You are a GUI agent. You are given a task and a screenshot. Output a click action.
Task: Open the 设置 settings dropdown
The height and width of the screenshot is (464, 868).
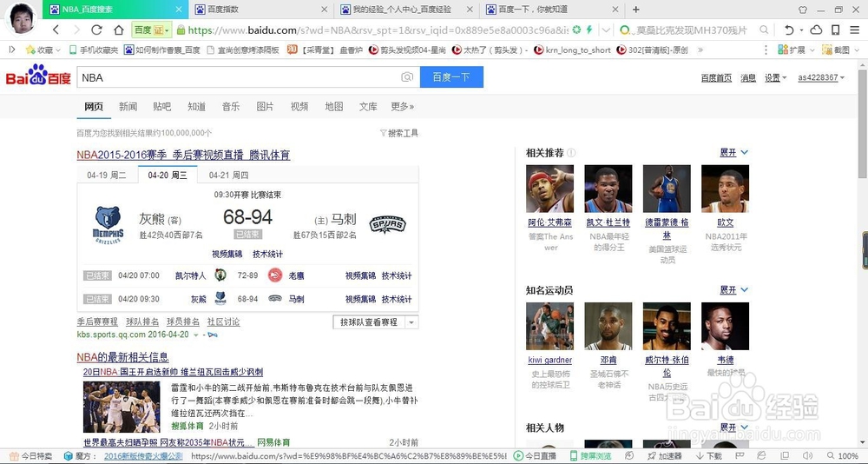(x=775, y=78)
